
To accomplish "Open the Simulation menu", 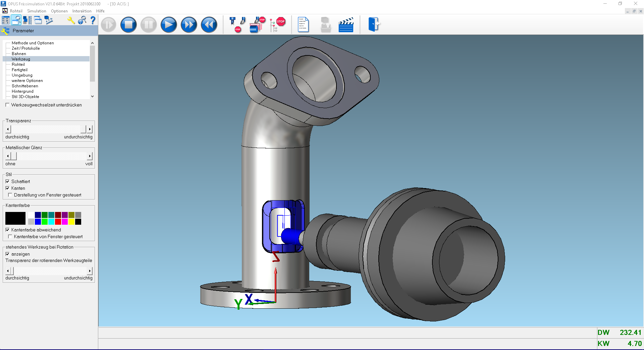I will click(x=37, y=11).
